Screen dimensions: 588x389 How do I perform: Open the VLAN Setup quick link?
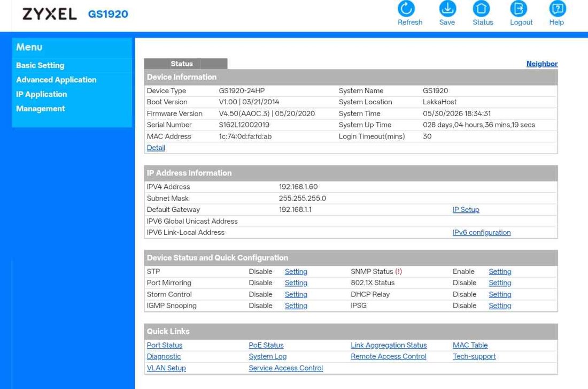pyautogui.click(x=166, y=368)
